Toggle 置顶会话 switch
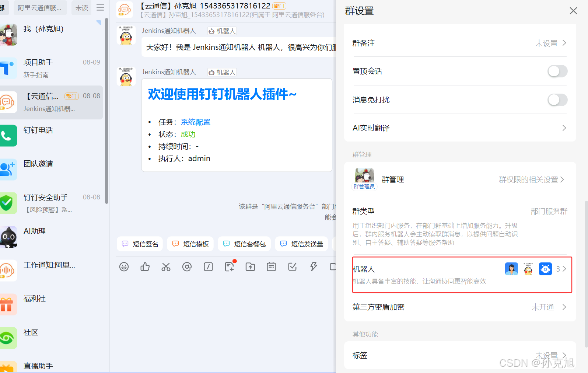588x373 pixels. pyautogui.click(x=557, y=71)
